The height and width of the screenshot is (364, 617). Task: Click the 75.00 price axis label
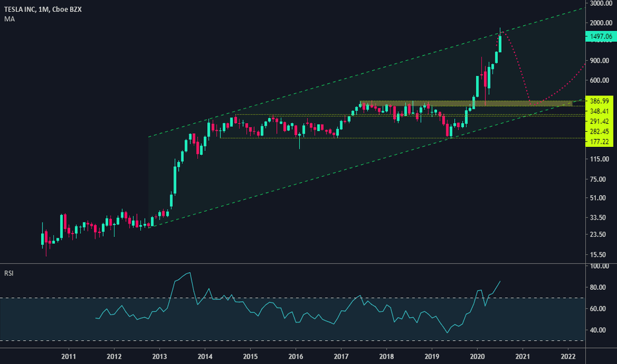[598, 179]
